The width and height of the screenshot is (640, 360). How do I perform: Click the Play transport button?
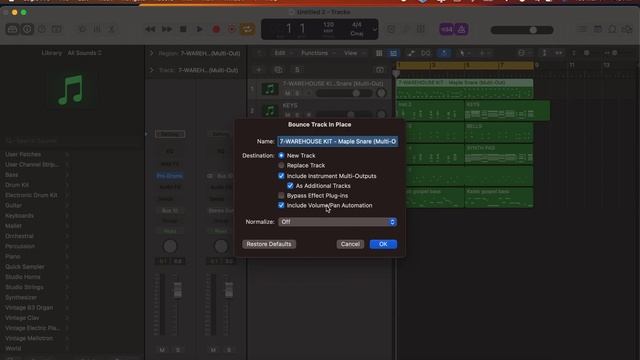click(x=199, y=29)
